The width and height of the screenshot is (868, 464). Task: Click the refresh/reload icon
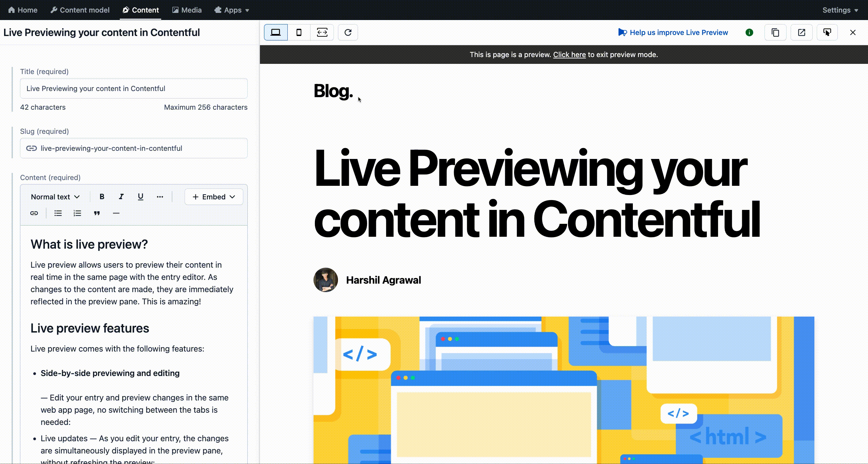348,32
